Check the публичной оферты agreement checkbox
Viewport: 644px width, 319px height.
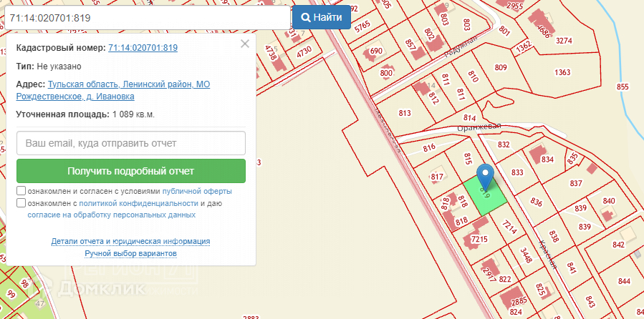click(x=21, y=192)
